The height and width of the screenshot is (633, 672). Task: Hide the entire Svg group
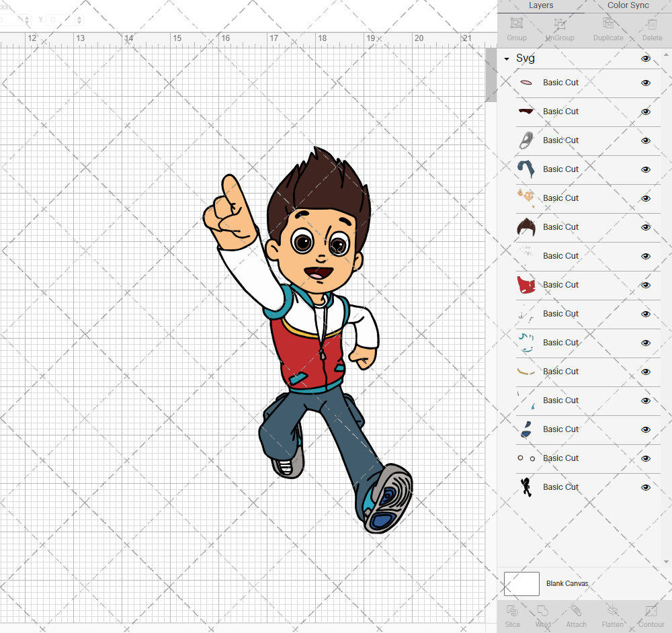(x=645, y=58)
